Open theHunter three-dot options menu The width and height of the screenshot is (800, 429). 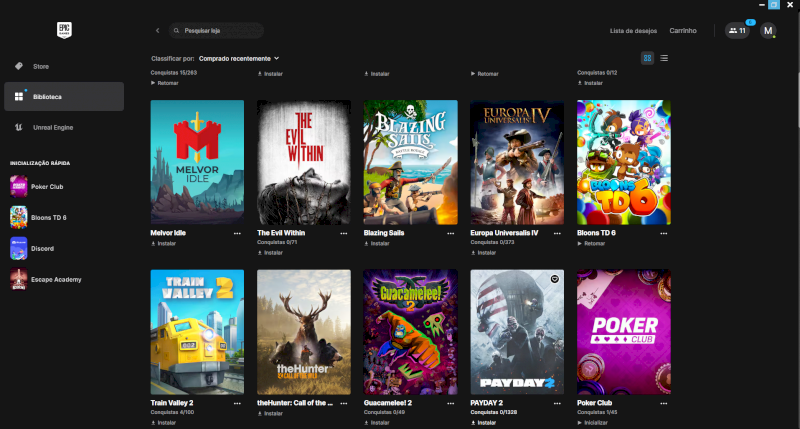[344, 403]
